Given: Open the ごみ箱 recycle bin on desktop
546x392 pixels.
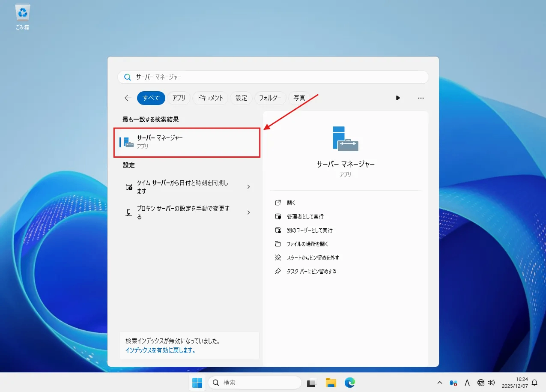Looking at the screenshot, I should coord(22,17).
